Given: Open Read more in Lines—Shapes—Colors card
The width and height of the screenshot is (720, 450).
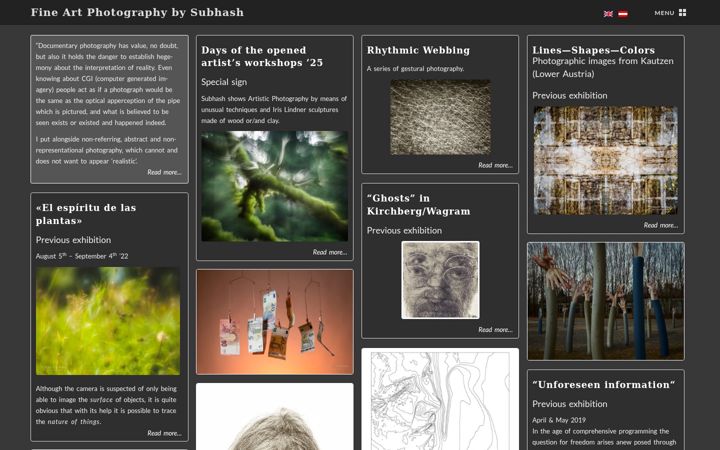Looking at the screenshot, I should [x=660, y=225].
